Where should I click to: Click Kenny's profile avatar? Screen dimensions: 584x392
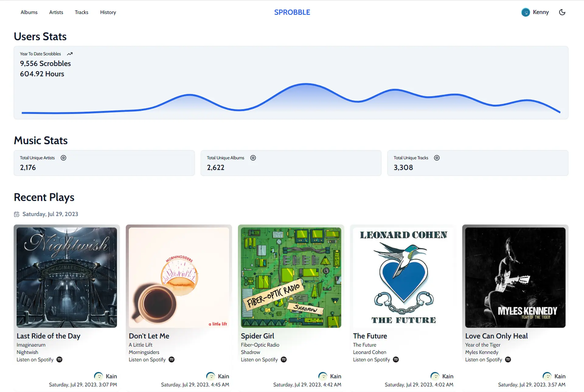(x=525, y=12)
